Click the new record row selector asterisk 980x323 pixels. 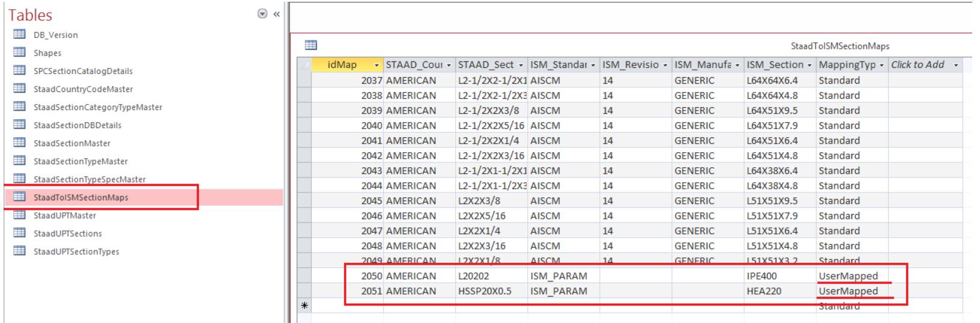[x=305, y=306]
